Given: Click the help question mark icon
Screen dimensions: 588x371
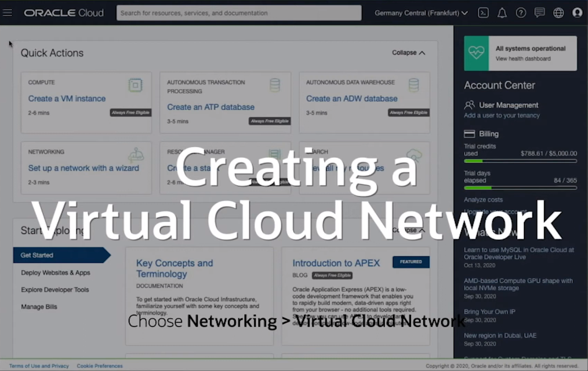Looking at the screenshot, I should pyautogui.click(x=521, y=13).
